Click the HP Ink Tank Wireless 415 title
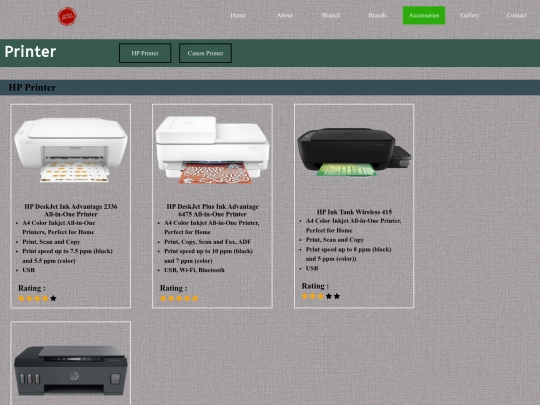Viewport: 540px width, 405px height. tap(354, 212)
